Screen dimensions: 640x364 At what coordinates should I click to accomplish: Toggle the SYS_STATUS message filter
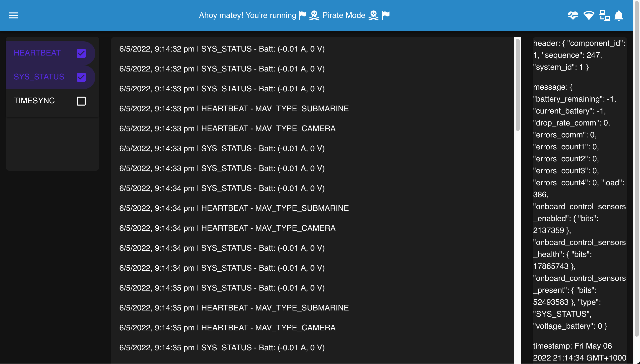(x=81, y=77)
